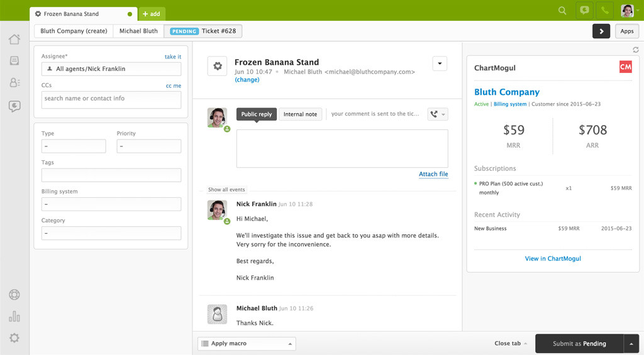
Task: Open the Priority dropdown field
Action: tap(148, 146)
